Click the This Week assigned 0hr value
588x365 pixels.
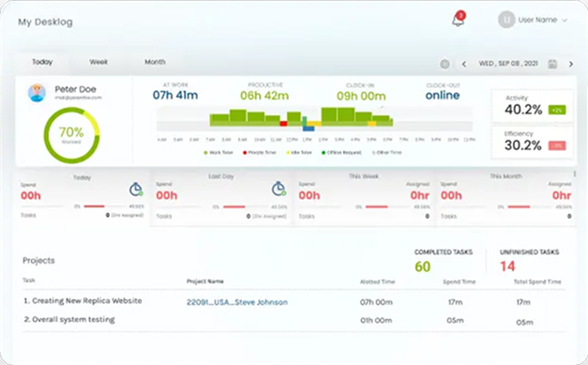[x=419, y=195]
